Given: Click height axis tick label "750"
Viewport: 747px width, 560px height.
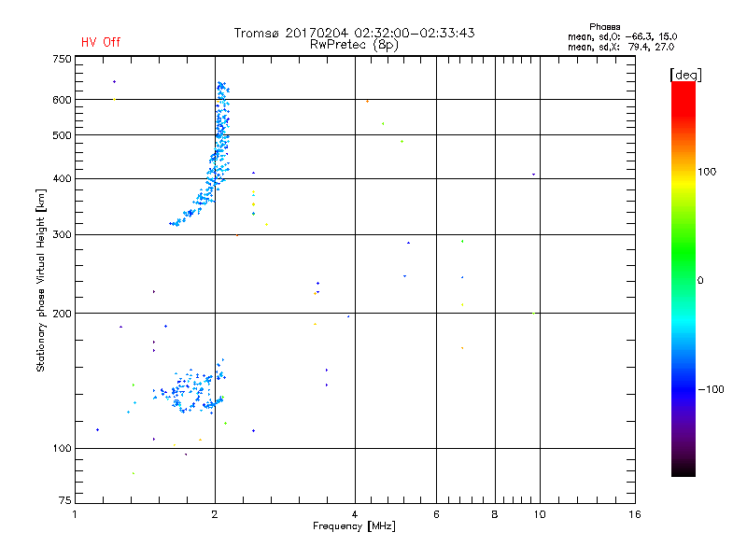Looking at the screenshot, I should tap(62, 59).
